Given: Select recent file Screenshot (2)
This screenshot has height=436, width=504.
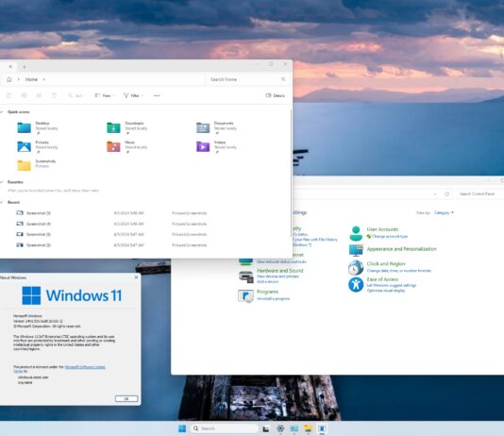Looking at the screenshot, I should click(x=112, y=244).
